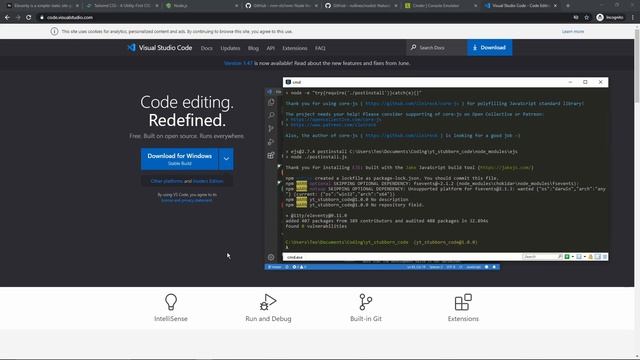
Task: Close the Node.js tab
Action: [x=237, y=6]
